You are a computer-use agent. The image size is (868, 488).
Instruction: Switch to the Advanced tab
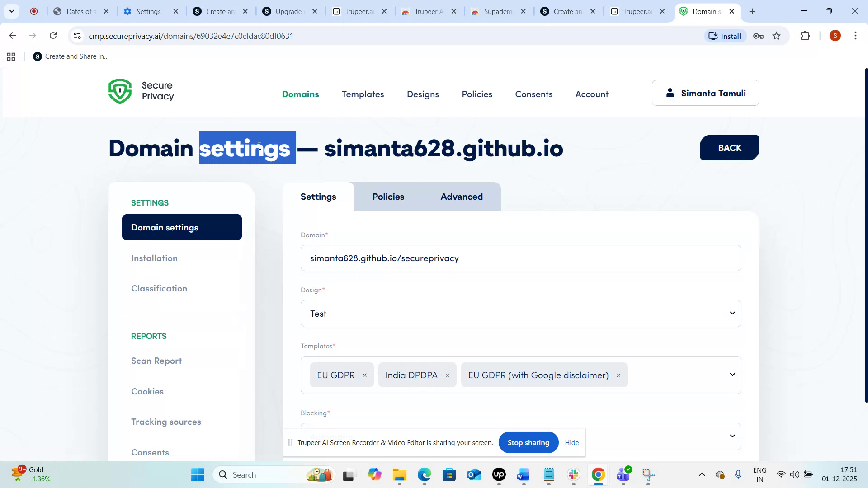[x=462, y=197]
